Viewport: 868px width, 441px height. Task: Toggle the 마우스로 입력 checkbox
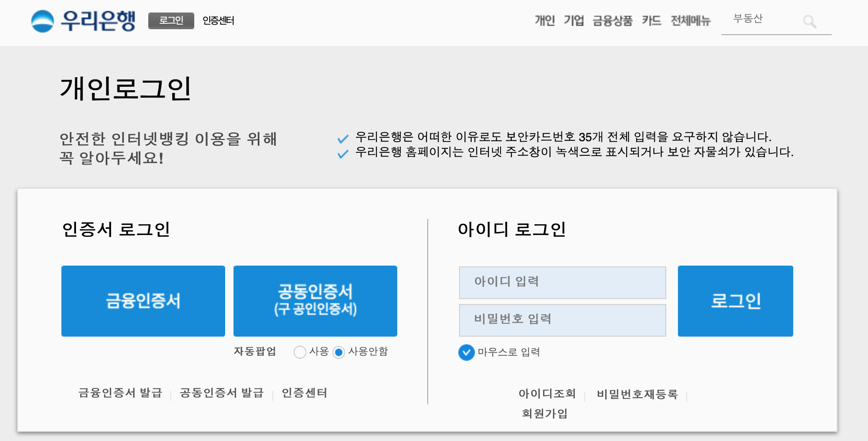point(466,352)
